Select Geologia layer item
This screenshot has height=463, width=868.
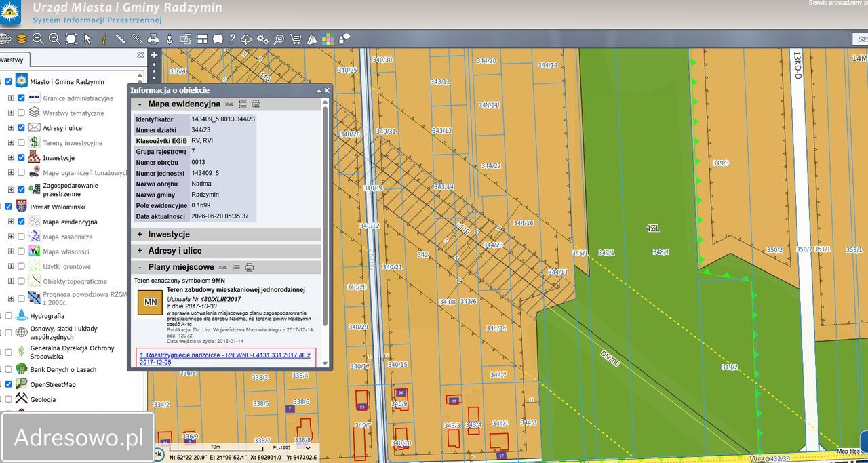[43, 399]
